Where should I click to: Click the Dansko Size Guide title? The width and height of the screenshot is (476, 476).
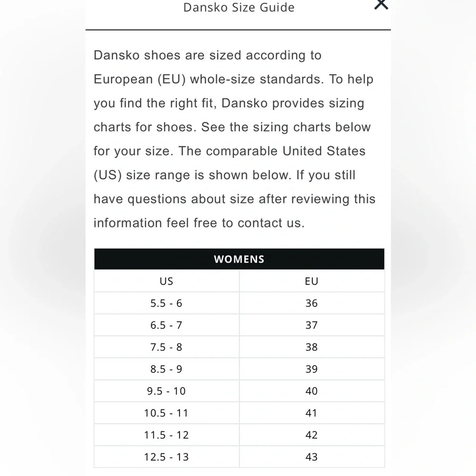[239, 8]
